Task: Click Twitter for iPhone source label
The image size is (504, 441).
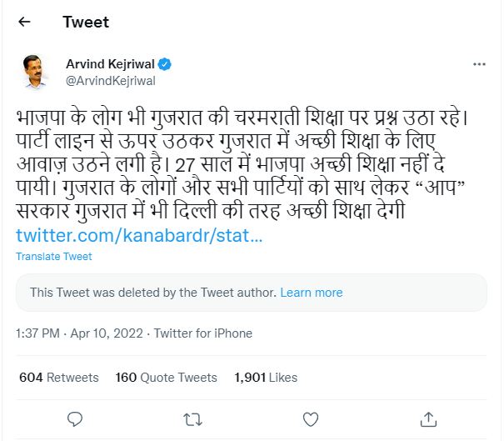Action: [x=204, y=333]
